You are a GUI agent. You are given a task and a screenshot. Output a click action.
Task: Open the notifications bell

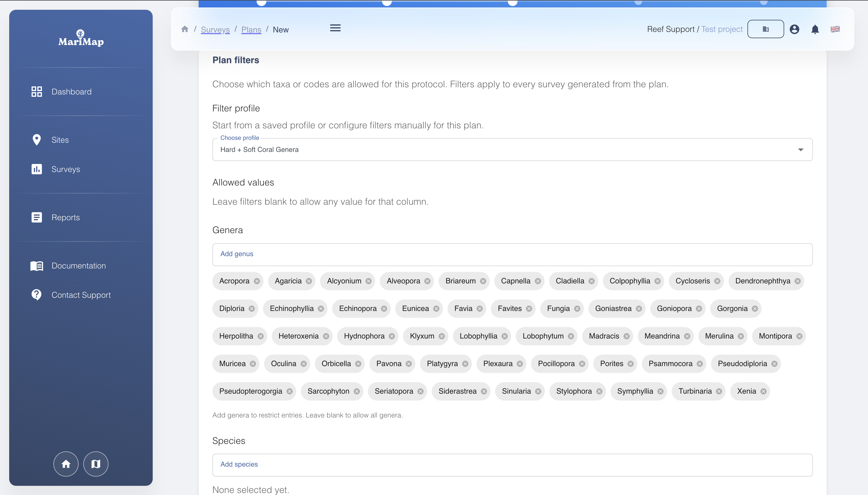click(x=815, y=29)
